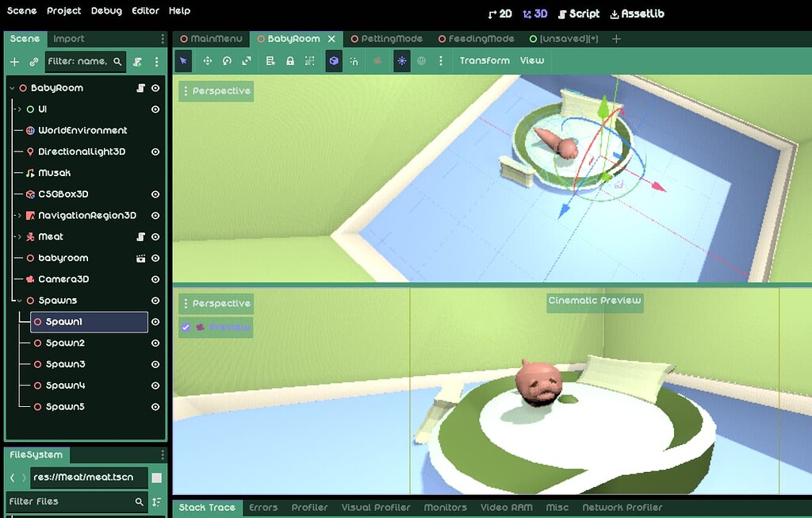Viewport: 812px width, 518px height.
Task: Attach script to selected node icon
Action: point(137,62)
